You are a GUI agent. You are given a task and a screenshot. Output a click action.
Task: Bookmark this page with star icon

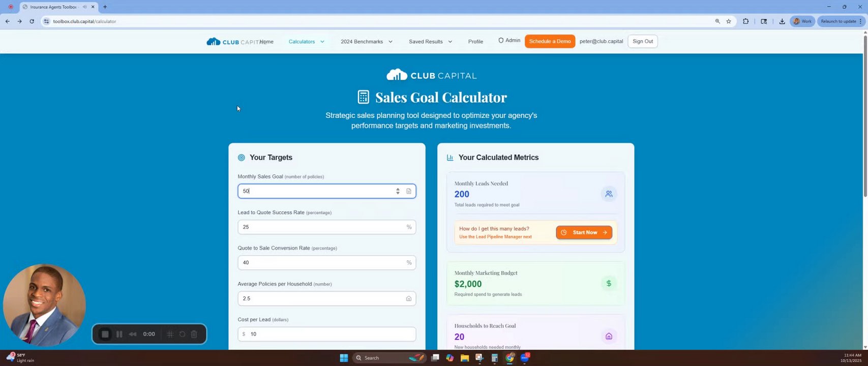[729, 21]
